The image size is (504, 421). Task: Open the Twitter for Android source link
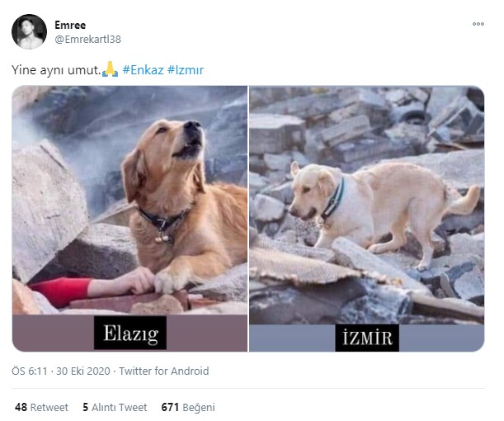pos(164,371)
